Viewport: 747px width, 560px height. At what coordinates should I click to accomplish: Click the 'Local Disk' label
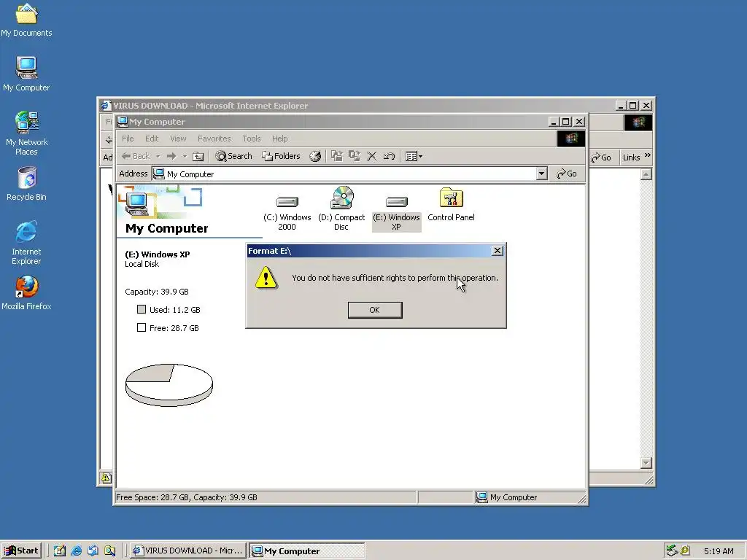142,264
